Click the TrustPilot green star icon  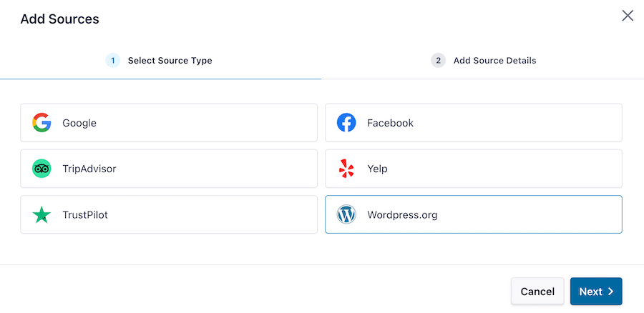point(42,214)
